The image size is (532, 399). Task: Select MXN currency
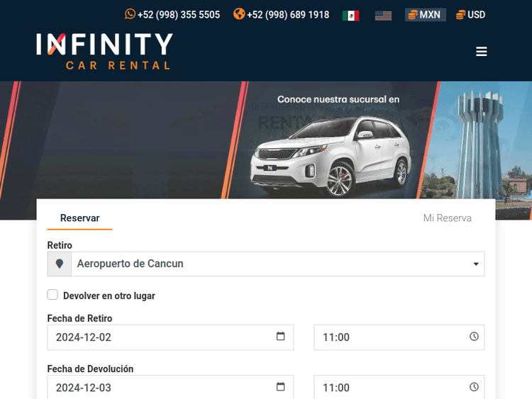425,15
